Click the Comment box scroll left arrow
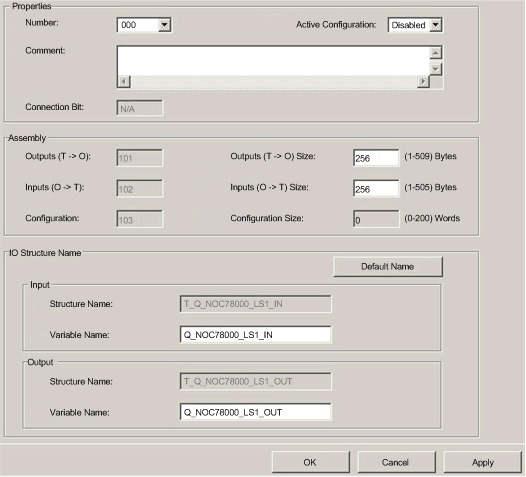526x477 pixels. click(x=124, y=82)
